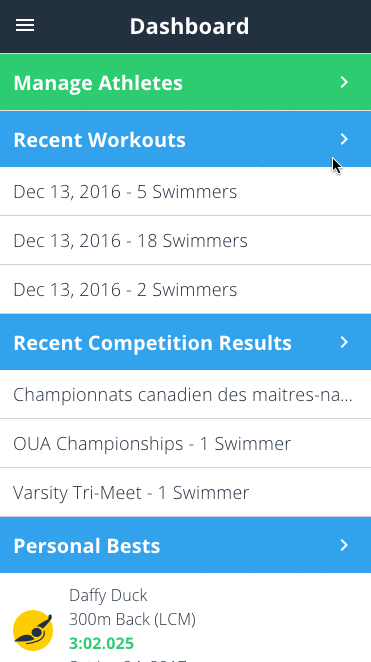
Task: Click the Recent Workouts chevron arrow
Action: click(344, 139)
